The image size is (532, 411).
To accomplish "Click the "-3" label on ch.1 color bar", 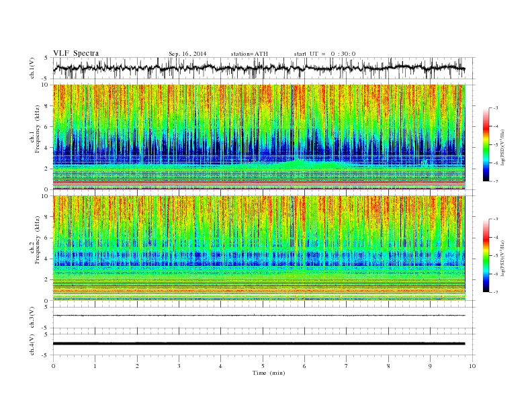I will (x=496, y=108).
